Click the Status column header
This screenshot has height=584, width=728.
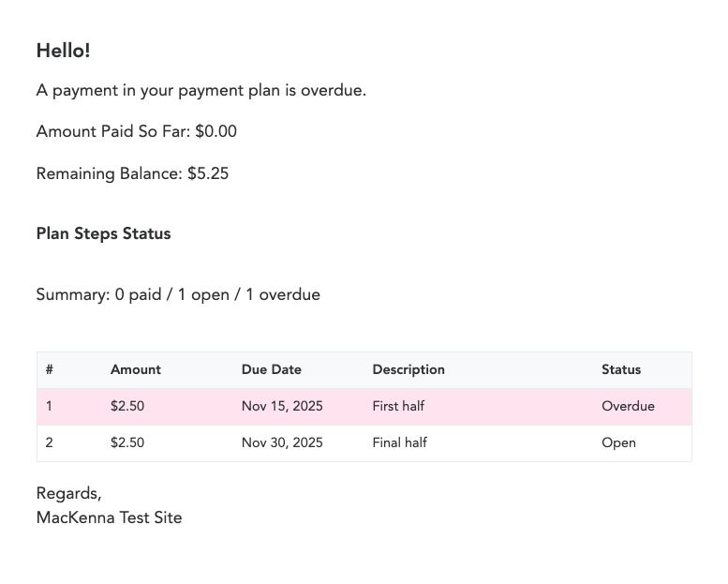click(621, 370)
